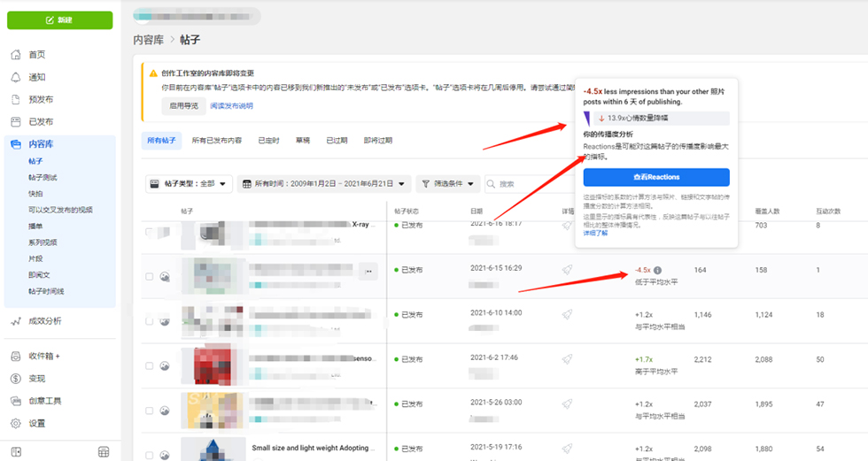This screenshot has width=868, height=461.
Task: Check the box for the 2021-6-2 post
Action: [x=149, y=366]
